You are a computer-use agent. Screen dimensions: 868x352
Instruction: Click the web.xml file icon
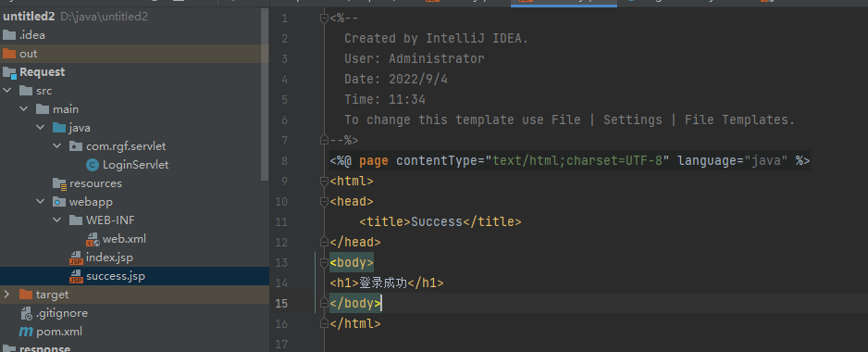coord(93,239)
